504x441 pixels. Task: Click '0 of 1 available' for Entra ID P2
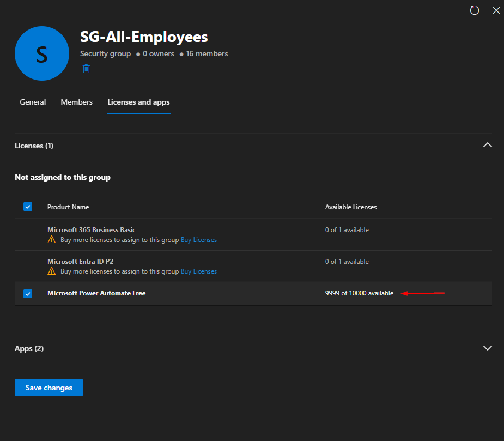[347, 262]
